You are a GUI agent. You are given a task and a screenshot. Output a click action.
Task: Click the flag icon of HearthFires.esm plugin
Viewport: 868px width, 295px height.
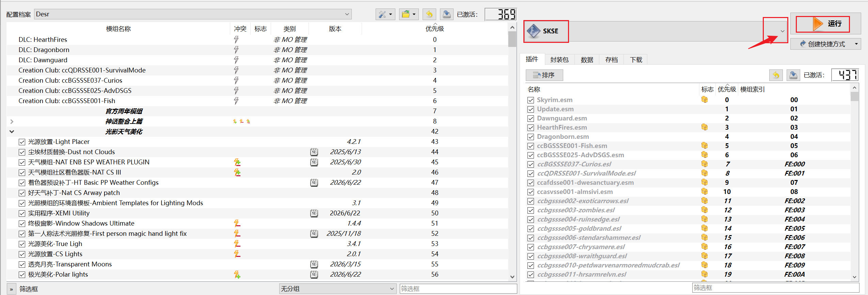click(x=704, y=127)
